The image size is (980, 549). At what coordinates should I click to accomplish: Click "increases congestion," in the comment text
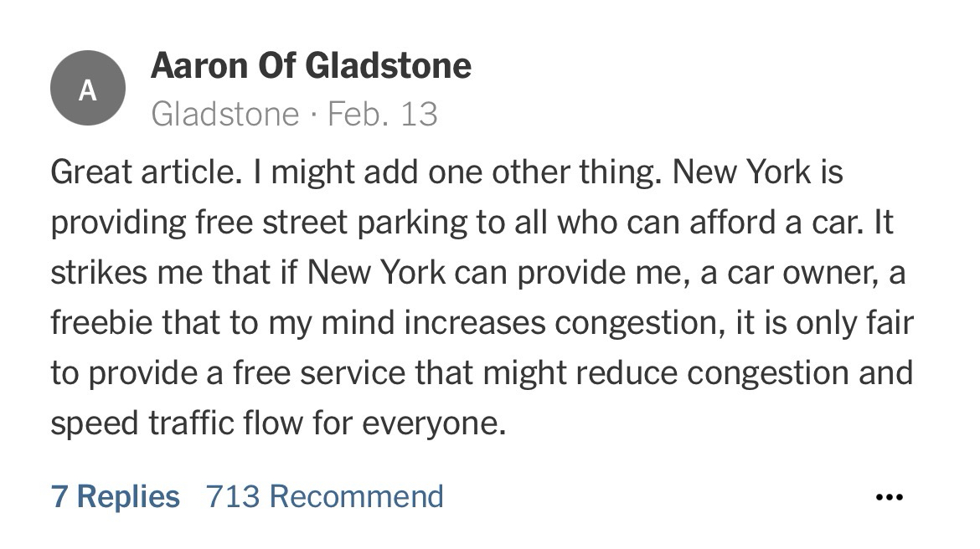567,323
